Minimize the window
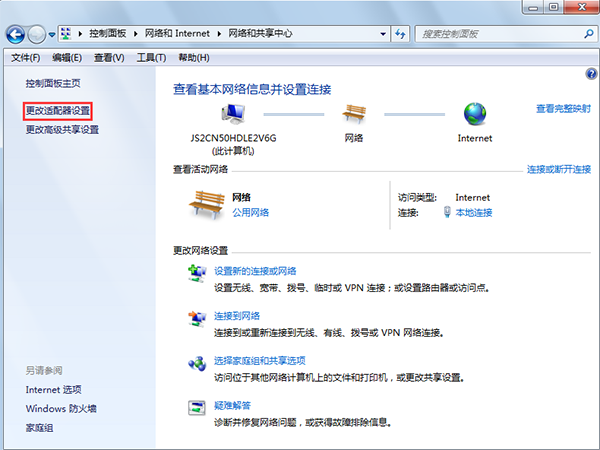600x450 pixels. pos(534,7)
